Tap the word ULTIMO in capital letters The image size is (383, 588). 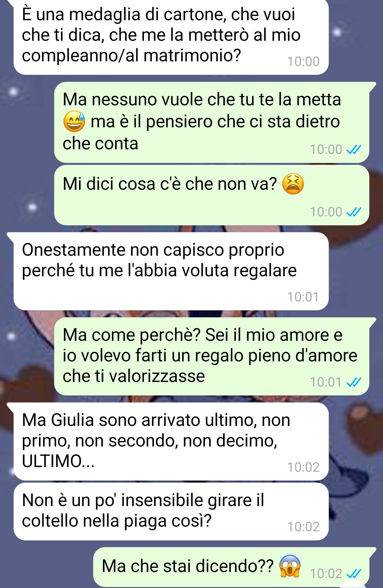(52, 461)
